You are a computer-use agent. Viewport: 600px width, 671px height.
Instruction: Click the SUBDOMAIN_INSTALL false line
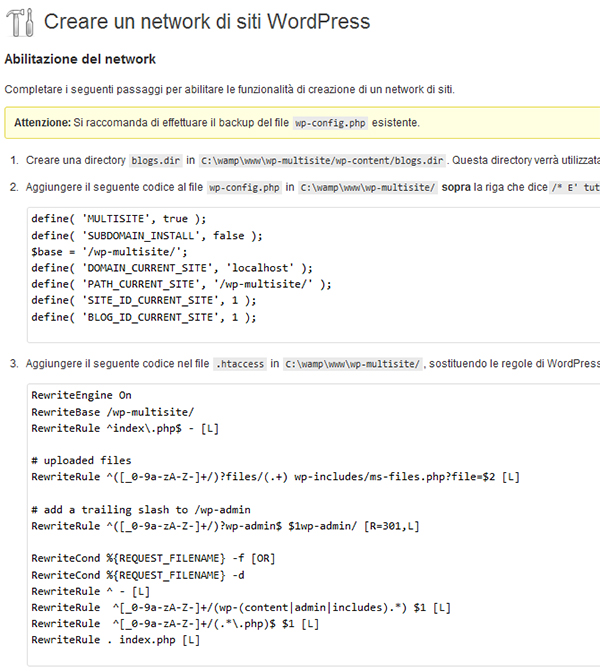pos(147,235)
